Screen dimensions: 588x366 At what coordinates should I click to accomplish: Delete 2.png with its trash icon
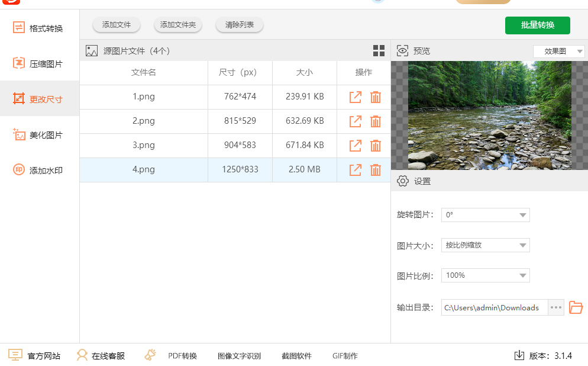click(376, 121)
